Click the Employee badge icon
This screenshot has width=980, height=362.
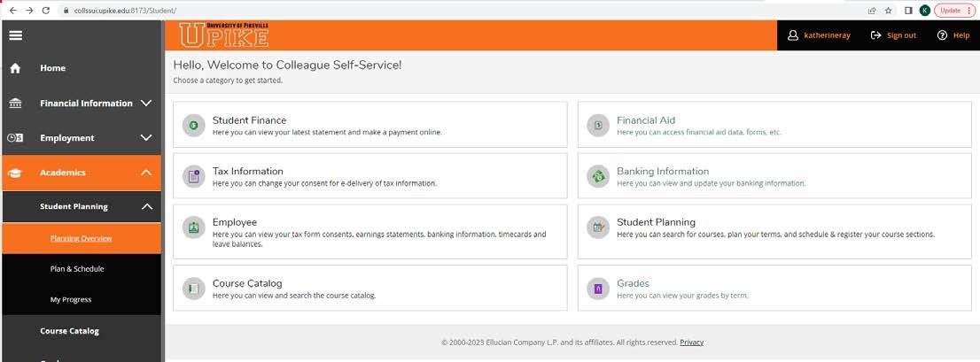pos(193,227)
